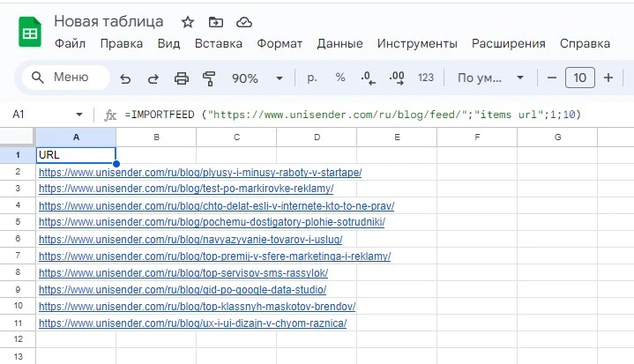The image size is (634, 364).
Task: Open more number formats (123)
Action: pyautogui.click(x=425, y=78)
